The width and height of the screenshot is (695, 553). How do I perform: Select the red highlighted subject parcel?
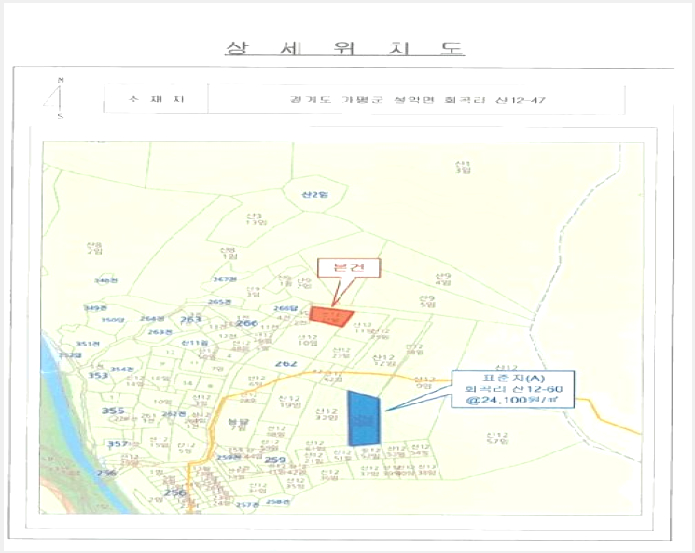[331, 316]
